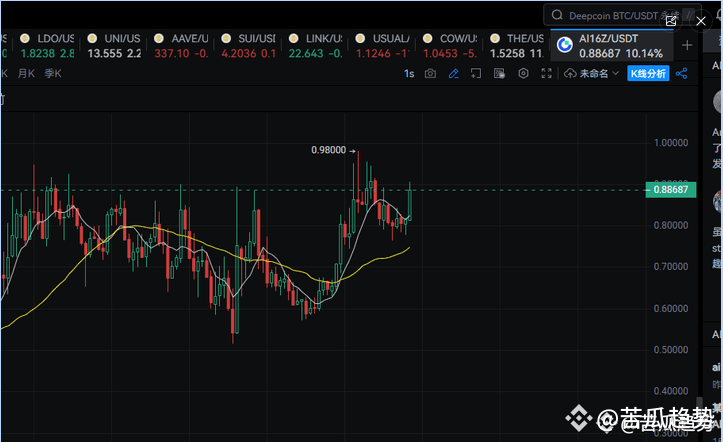The width and height of the screenshot is (723, 442).
Task: Share the chart via share icon
Action: (x=682, y=73)
